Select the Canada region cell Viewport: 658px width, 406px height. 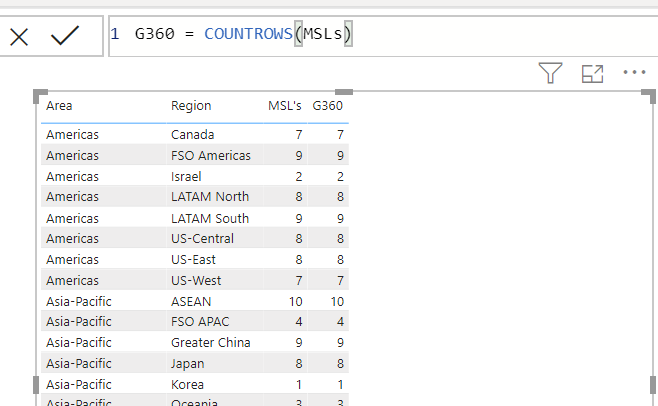[193, 134]
